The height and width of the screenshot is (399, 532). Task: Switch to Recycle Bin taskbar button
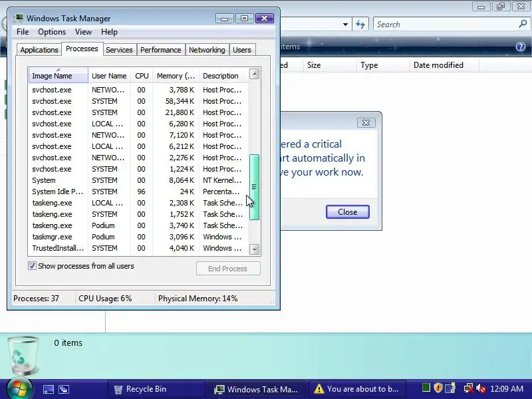click(156, 389)
